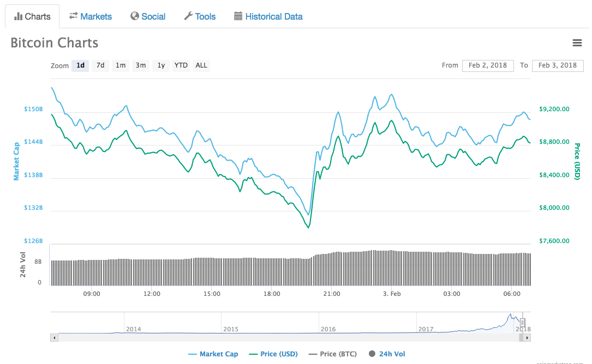Image resolution: width=592 pixels, height=364 pixels.
Task: Toggle the Market Cap series in legend
Action: pyautogui.click(x=213, y=354)
